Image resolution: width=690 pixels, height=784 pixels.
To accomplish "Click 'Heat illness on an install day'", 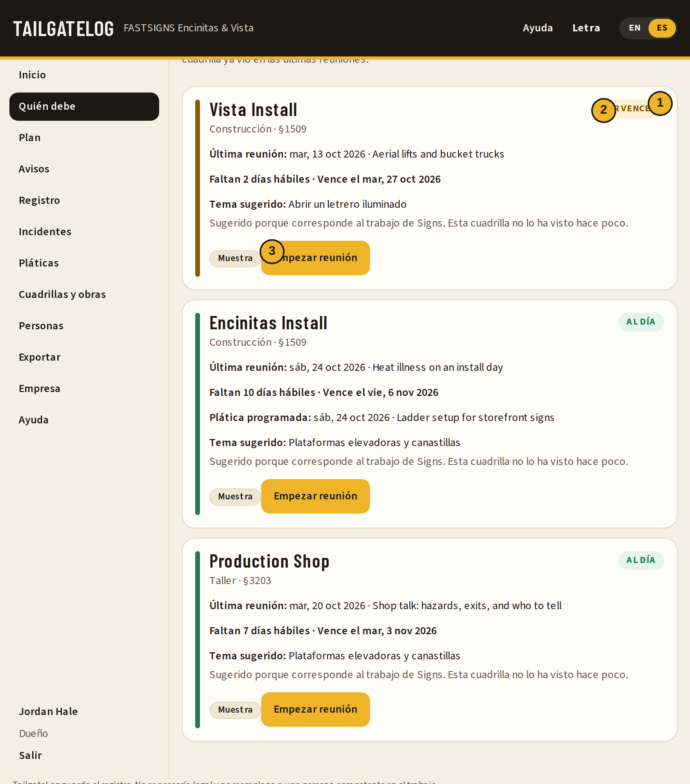I will coord(438,367).
